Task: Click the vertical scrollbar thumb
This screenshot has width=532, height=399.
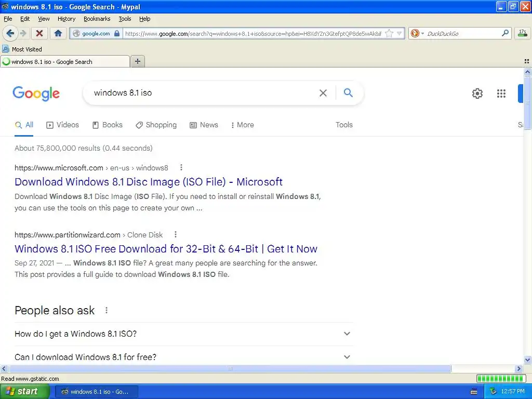Action: 527,103
